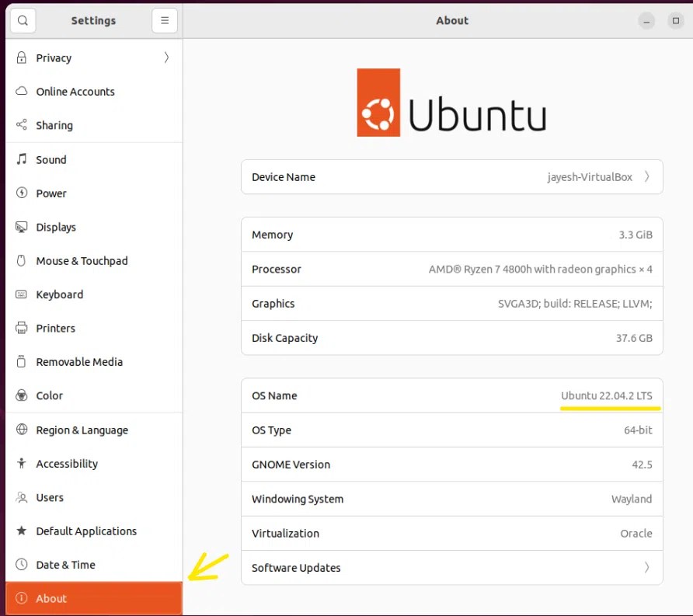Select Default Applications in sidebar
This screenshot has height=616, width=693.
pos(85,531)
